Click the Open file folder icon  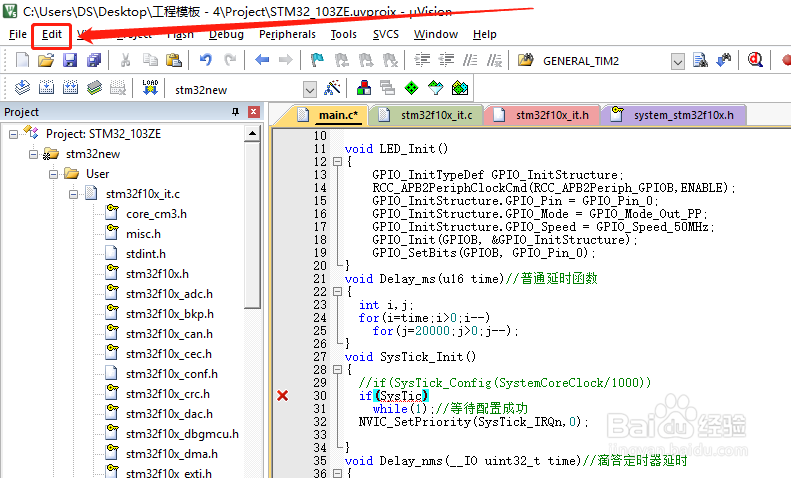(46, 60)
